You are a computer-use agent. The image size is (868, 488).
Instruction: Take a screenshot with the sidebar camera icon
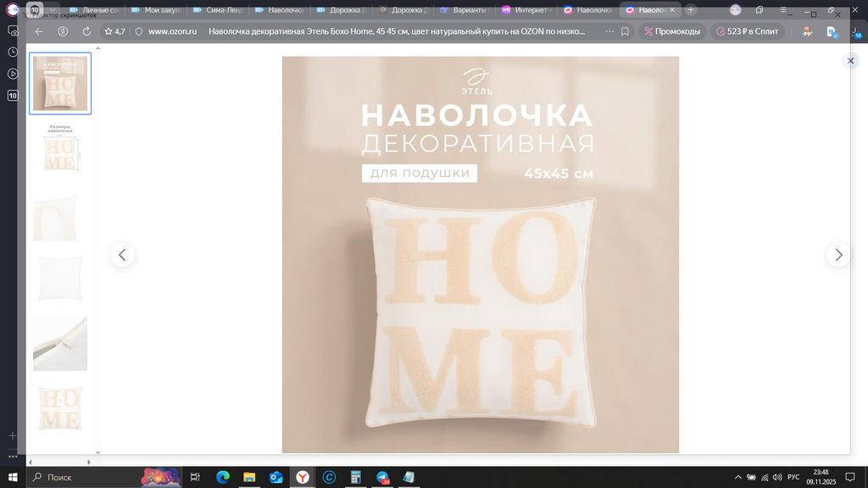coord(12,30)
